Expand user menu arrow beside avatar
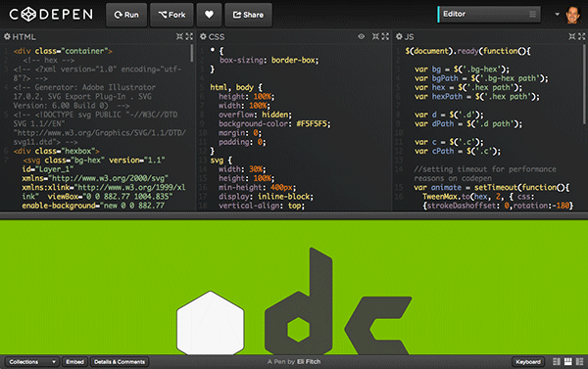 [557, 15]
